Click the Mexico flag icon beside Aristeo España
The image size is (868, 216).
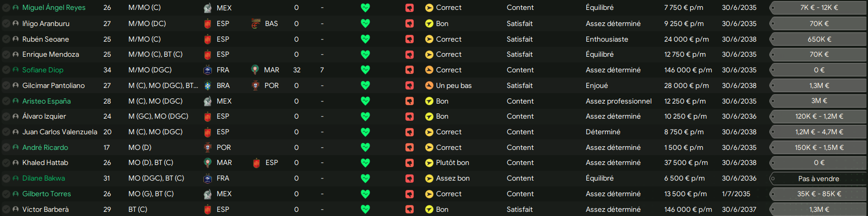pyautogui.click(x=207, y=101)
